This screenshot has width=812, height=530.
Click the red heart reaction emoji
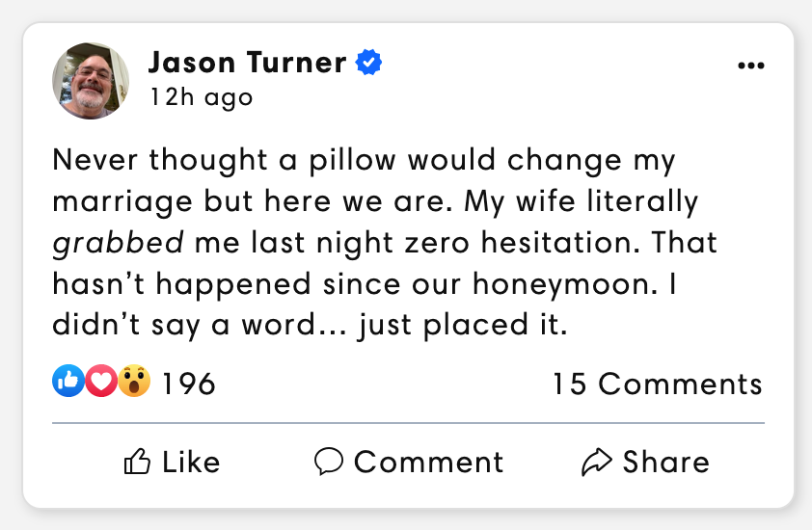tap(100, 383)
